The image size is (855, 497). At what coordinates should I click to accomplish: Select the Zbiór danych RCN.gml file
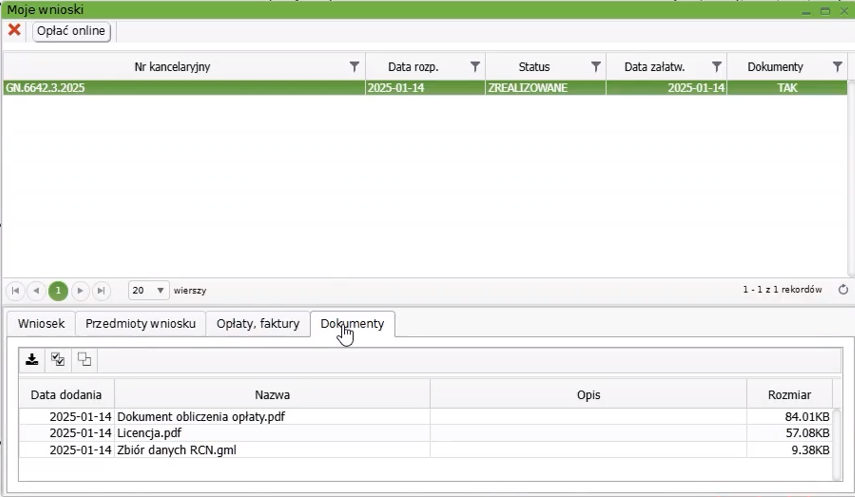(x=177, y=450)
